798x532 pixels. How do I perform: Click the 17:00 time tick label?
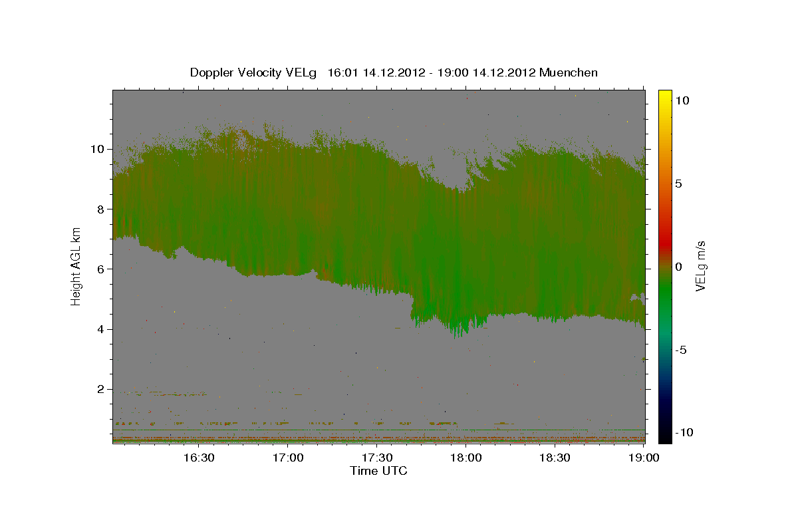coord(288,458)
